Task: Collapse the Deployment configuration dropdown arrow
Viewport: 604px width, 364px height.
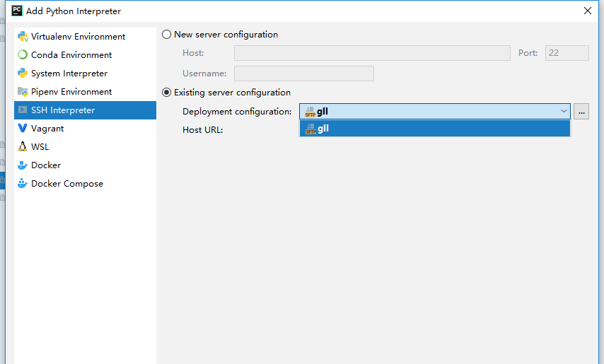Action: [564, 111]
